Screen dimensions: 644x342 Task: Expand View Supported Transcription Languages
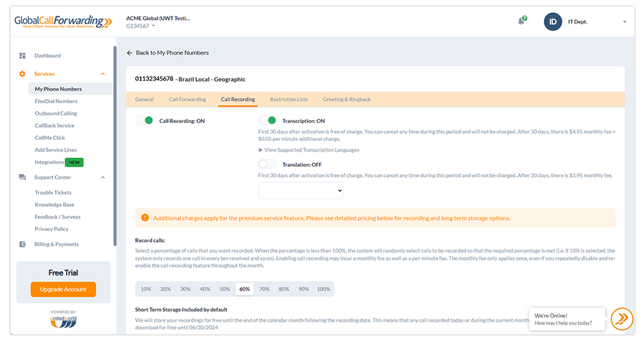(309, 150)
